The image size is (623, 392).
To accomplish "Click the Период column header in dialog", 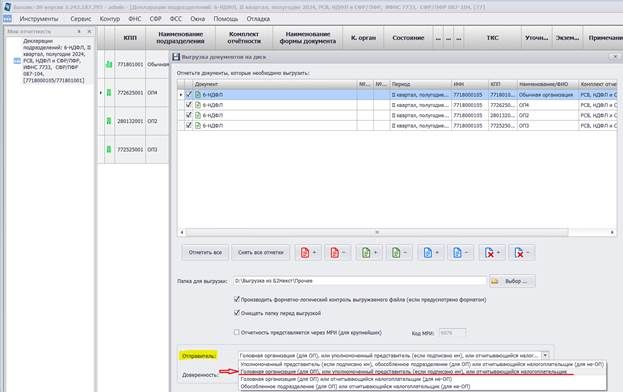I will pos(420,84).
